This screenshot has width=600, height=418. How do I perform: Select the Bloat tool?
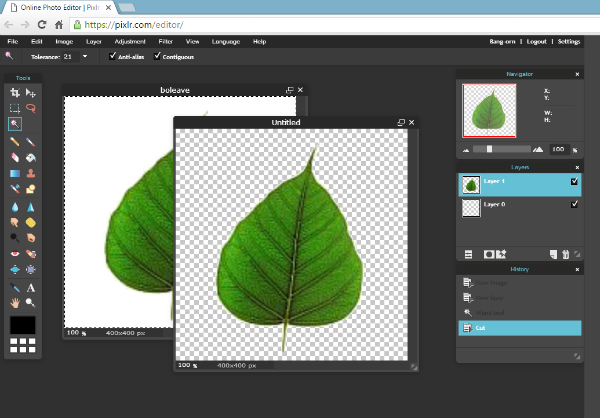(15, 269)
